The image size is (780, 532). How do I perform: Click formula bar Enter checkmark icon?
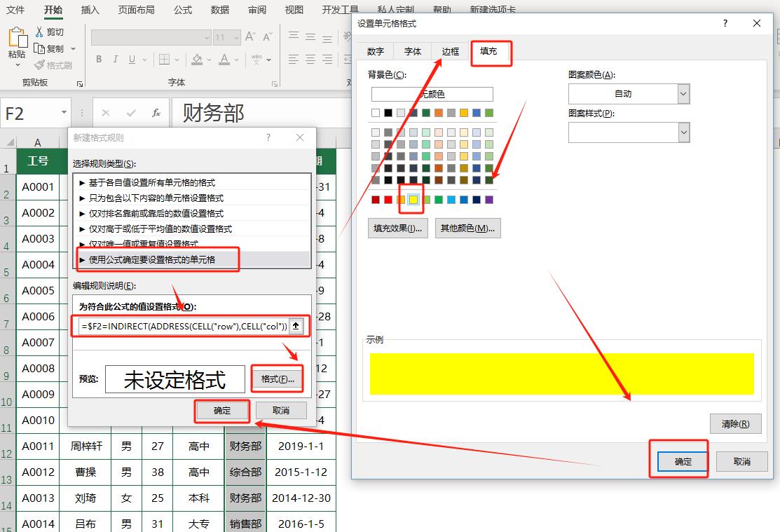(131, 113)
